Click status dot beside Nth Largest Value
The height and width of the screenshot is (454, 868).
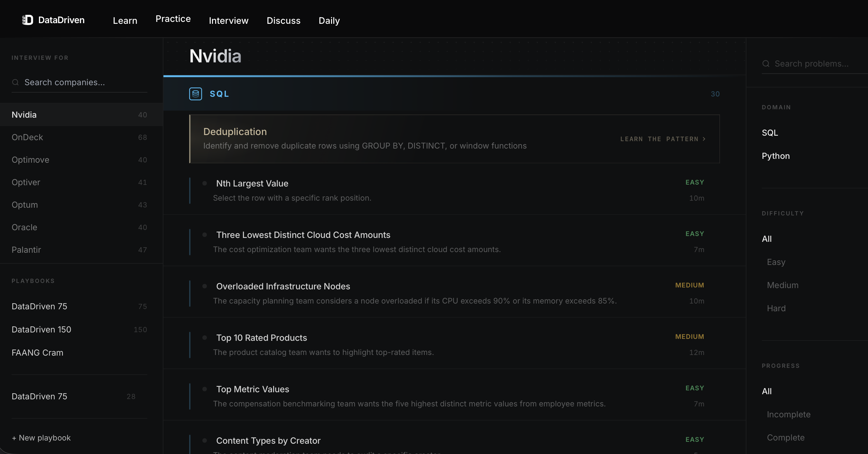click(x=205, y=183)
